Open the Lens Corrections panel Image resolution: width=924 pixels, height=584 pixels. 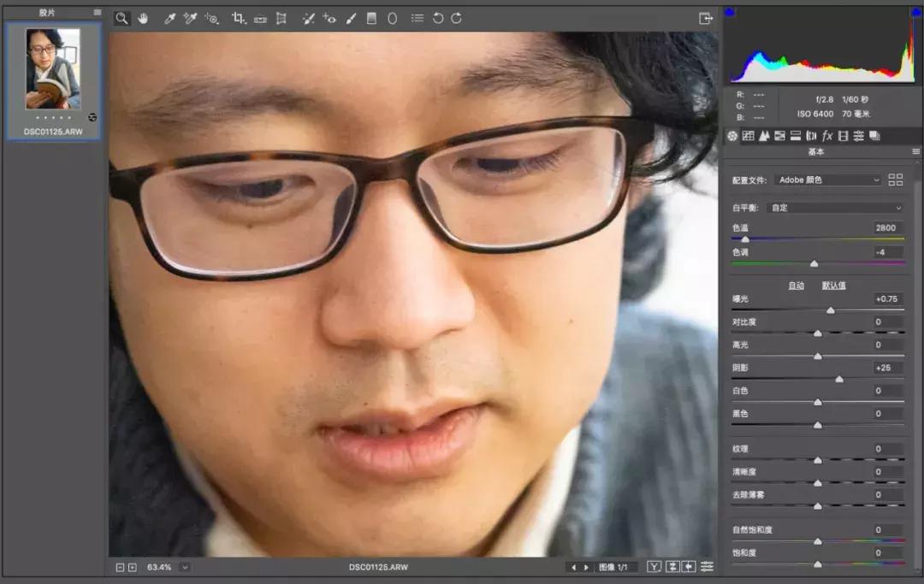(x=810, y=136)
